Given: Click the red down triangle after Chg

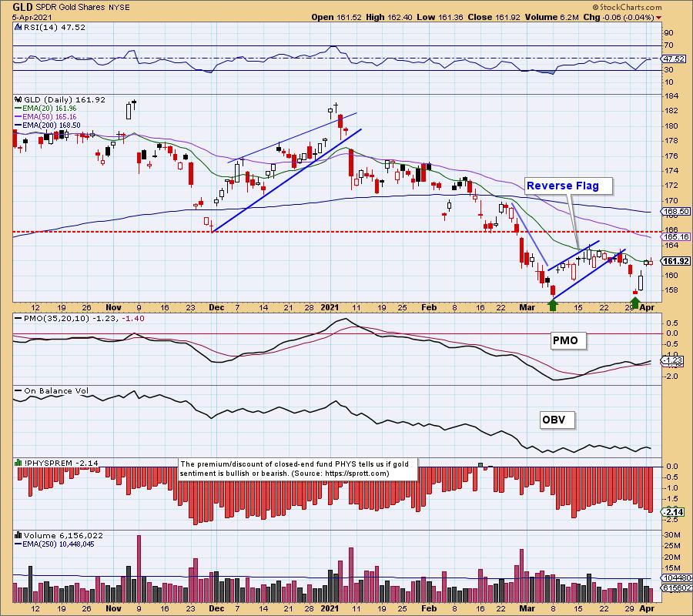Looking at the screenshot, I should 659,18.
